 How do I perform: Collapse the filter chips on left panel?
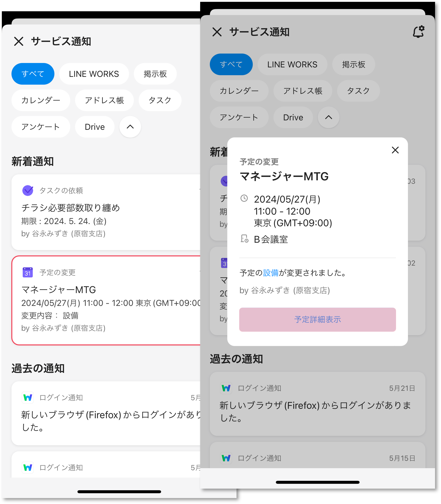tap(130, 127)
